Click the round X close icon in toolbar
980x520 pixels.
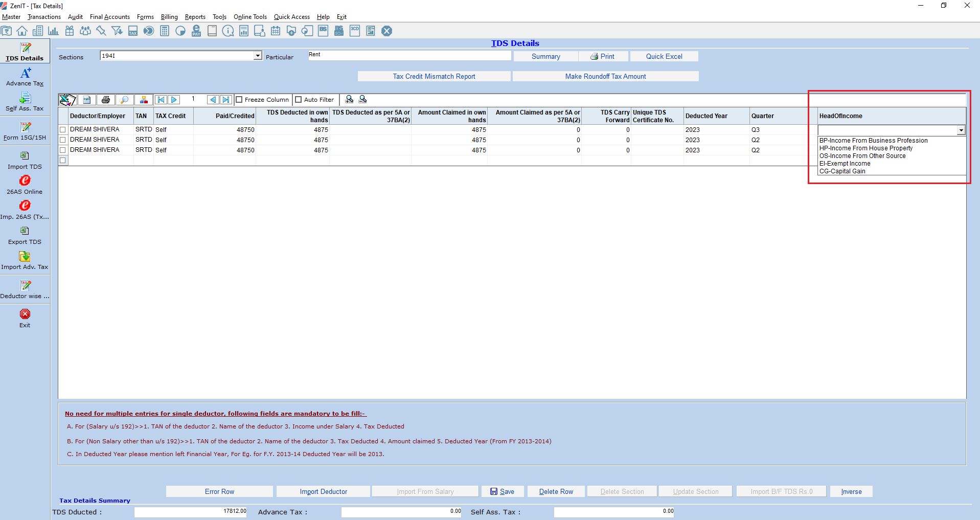tap(387, 31)
